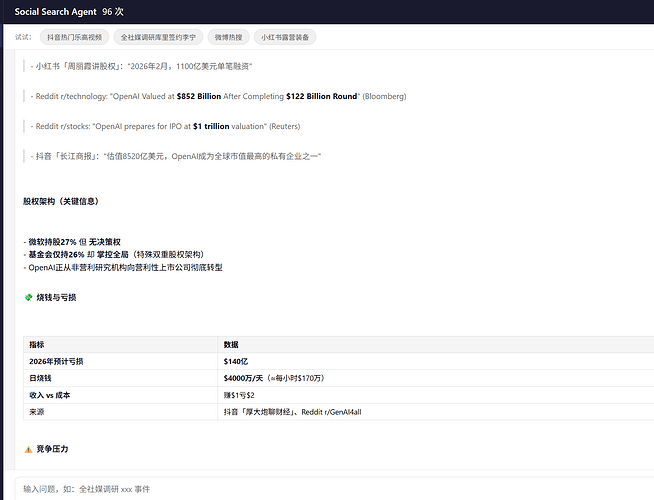Pick the 小红书露营装备 suggestion chip
The width and height of the screenshot is (654, 500).
click(x=285, y=37)
